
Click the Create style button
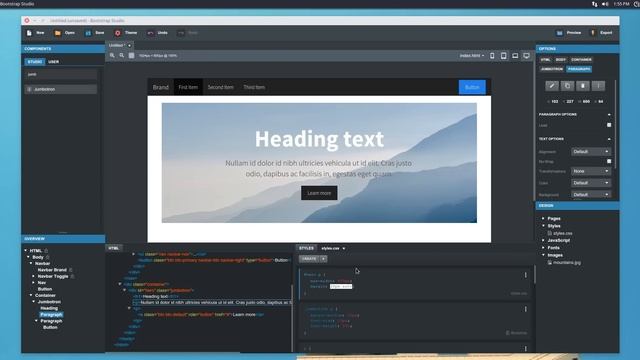(x=309, y=259)
